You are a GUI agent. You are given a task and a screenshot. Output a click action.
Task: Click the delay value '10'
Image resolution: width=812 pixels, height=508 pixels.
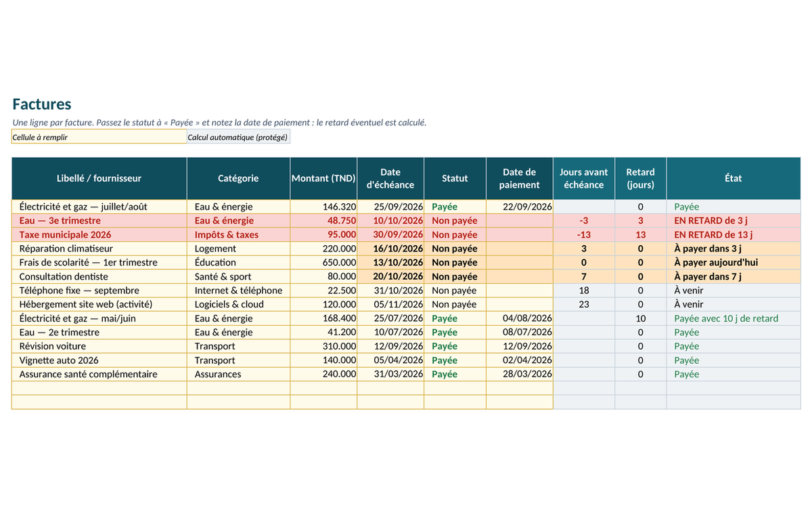641,318
